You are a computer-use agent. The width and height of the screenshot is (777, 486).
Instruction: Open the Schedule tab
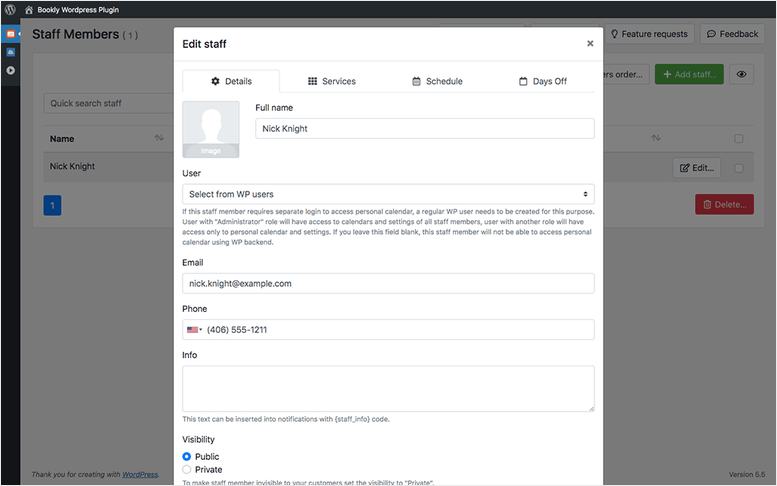tap(437, 81)
